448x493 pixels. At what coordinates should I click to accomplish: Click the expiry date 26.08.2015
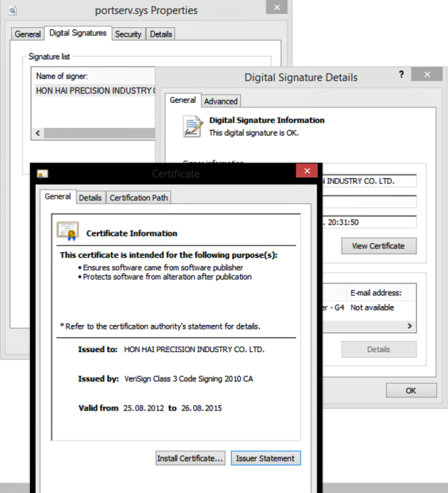click(202, 408)
